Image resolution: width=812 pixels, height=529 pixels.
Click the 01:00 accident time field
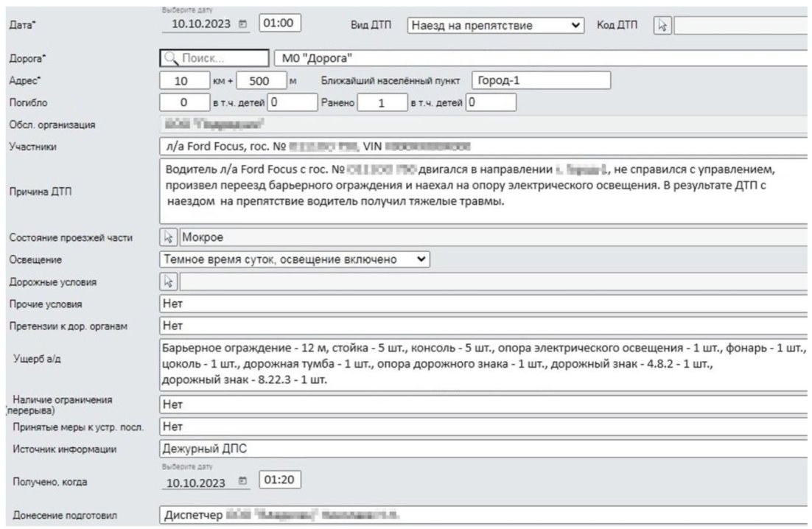click(280, 24)
